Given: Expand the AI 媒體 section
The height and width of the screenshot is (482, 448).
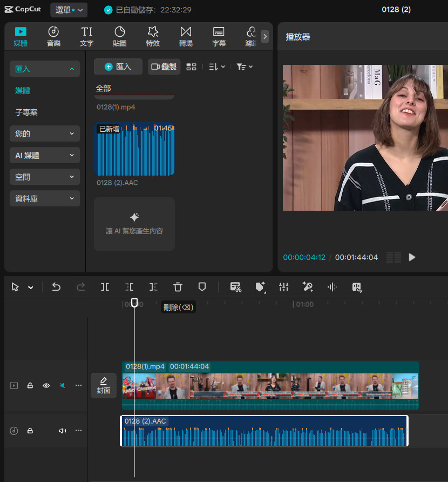Looking at the screenshot, I should click(x=45, y=155).
